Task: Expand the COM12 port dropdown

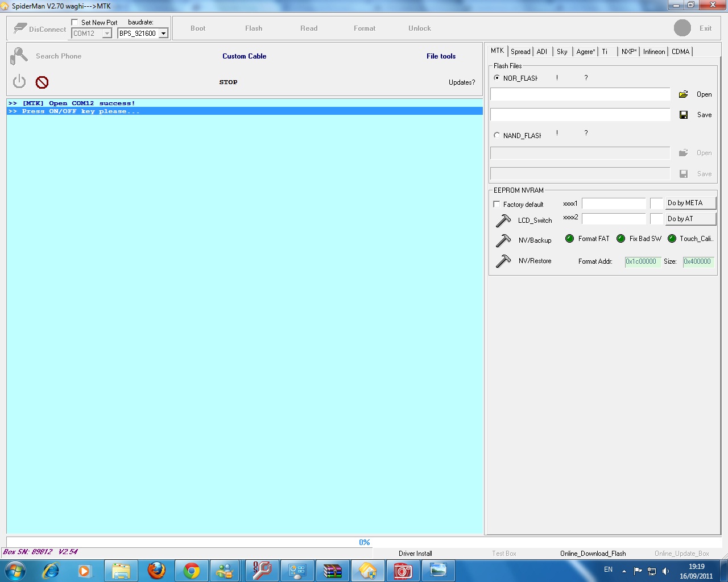Action: point(107,34)
